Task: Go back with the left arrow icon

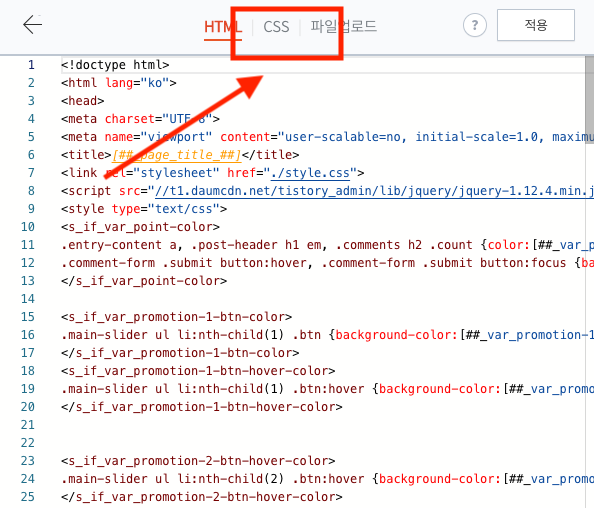Action: [x=32, y=25]
